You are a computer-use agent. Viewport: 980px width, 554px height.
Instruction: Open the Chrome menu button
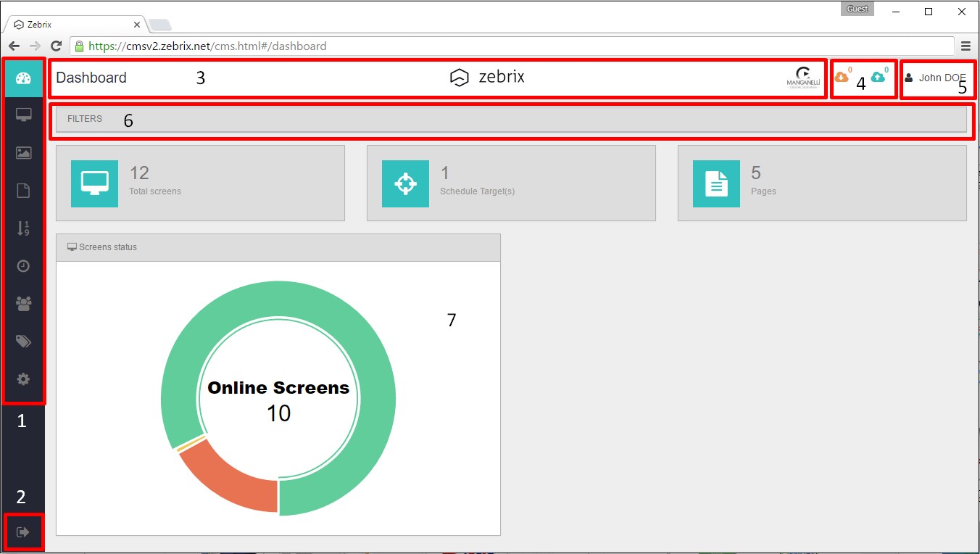966,45
